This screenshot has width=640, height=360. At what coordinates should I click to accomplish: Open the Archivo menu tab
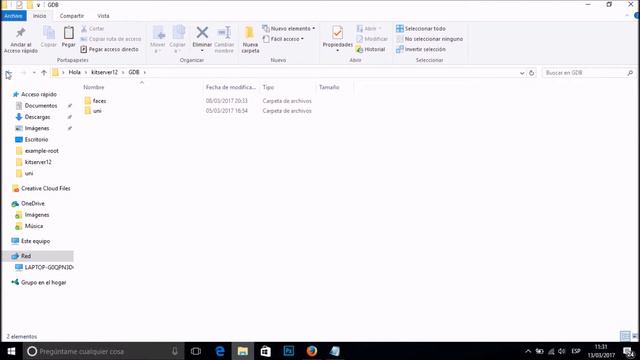(x=13, y=16)
